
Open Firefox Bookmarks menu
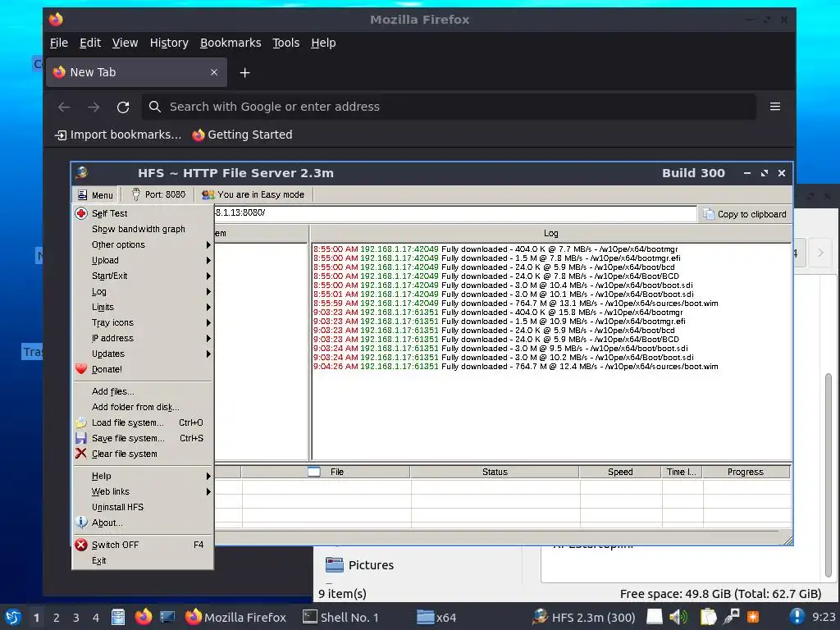[231, 43]
